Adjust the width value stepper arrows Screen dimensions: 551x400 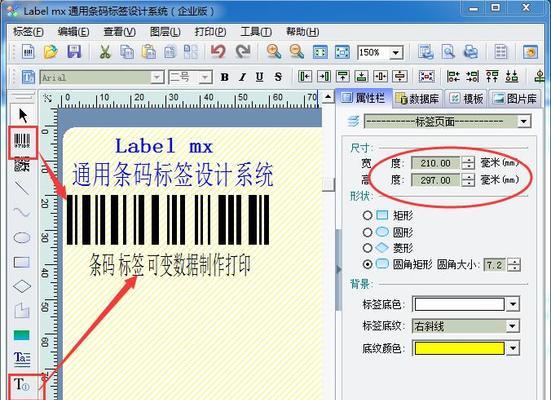[468, 163]
